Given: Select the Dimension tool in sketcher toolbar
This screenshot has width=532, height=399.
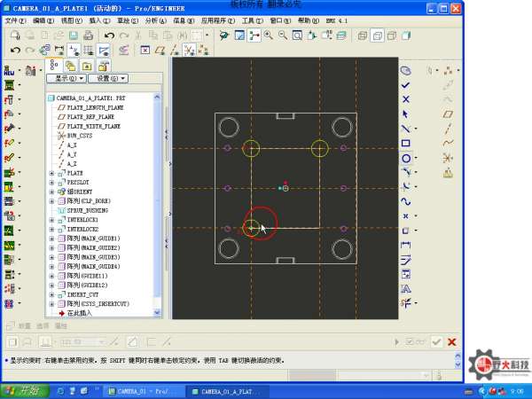Looking at the screenshot, I should (405, 245).
